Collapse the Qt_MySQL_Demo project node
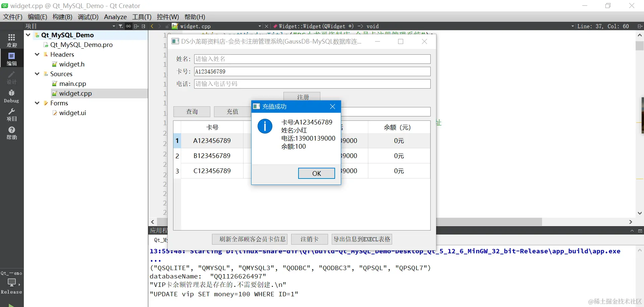Screen dimensions: 644x307 click(28, 35)
